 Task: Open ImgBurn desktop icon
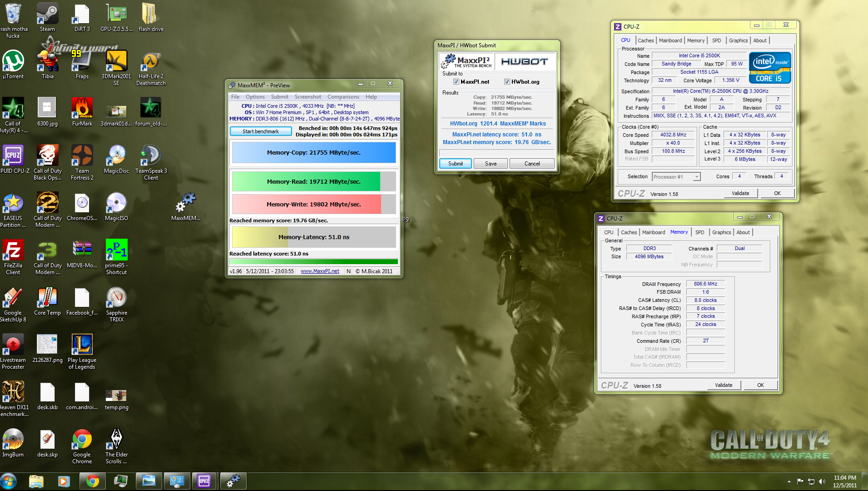click(13, 443)
